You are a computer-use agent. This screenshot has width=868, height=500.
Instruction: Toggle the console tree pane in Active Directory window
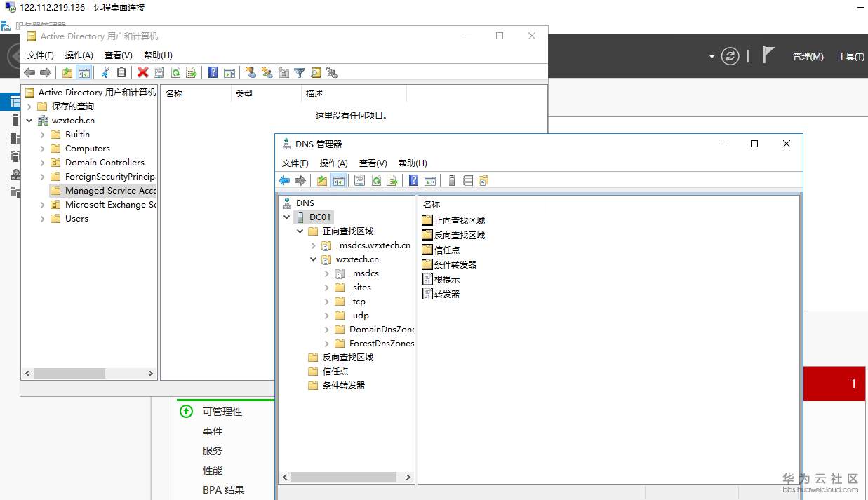[x=82, y=72]
